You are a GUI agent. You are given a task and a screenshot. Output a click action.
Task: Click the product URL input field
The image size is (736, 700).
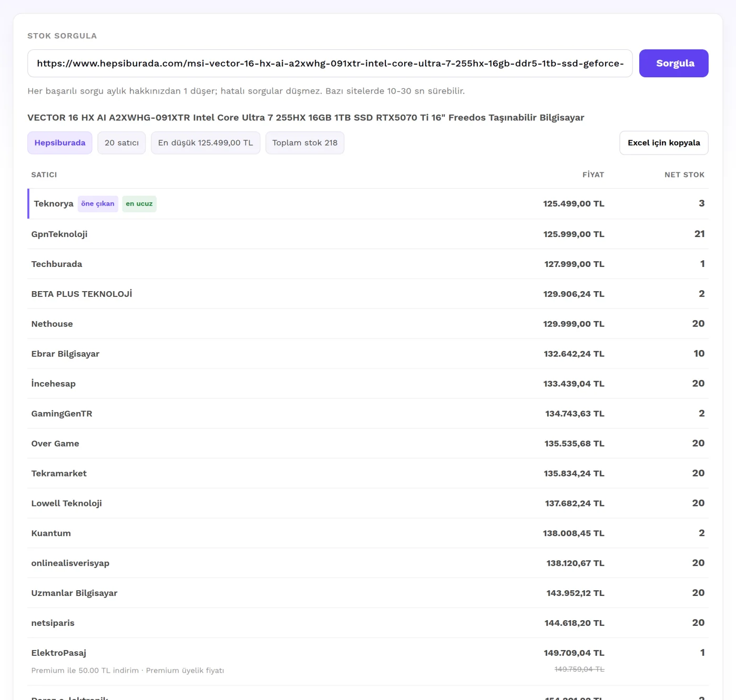pyautogui.click(x=330, y=63)
